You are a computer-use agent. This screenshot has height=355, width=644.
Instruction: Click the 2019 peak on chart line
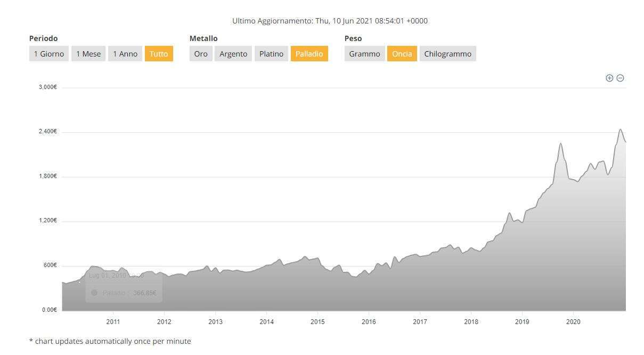[x=560, y=143]
